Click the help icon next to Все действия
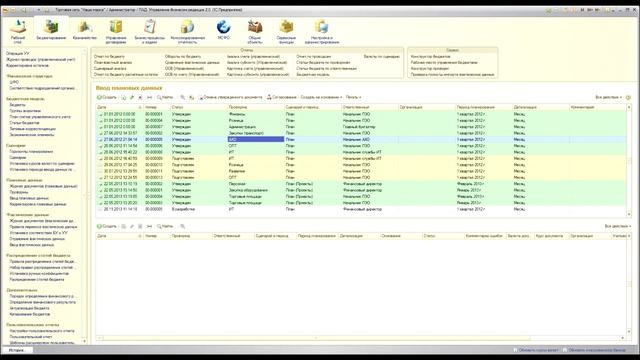640x360 pixels. click(628, 98)
